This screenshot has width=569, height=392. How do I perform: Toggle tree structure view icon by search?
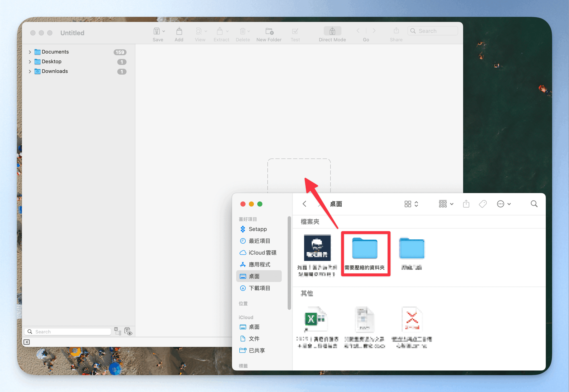[118, 331]
